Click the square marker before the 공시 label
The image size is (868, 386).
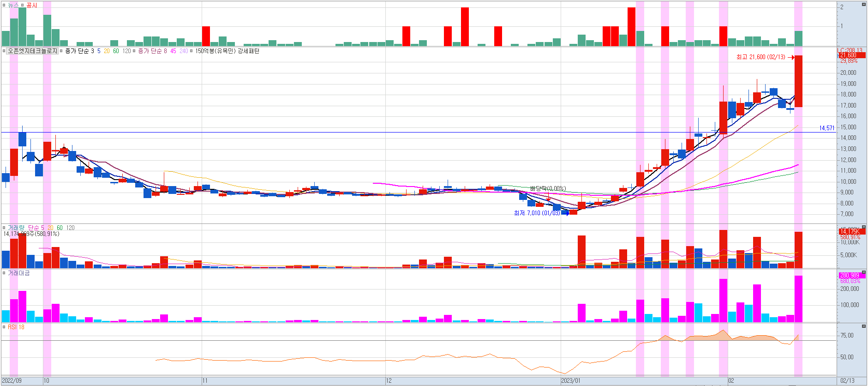tap(23, 5)
